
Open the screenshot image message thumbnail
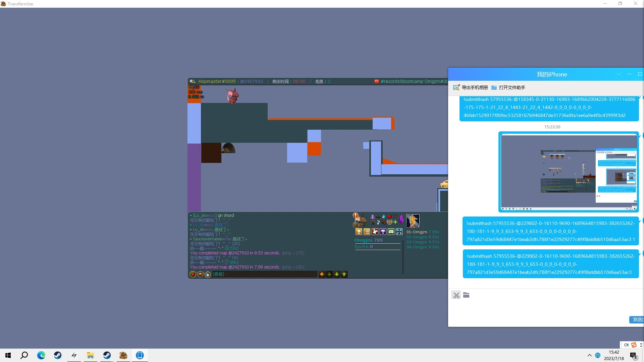[x=569, y=172]
